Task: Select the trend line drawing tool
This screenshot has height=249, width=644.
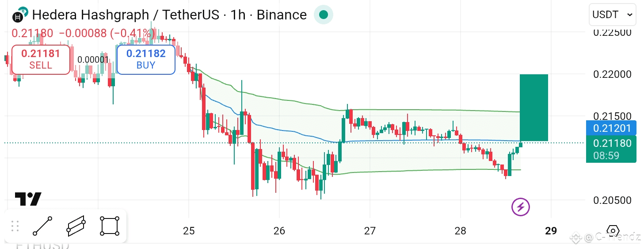Action: click(42, 226)
